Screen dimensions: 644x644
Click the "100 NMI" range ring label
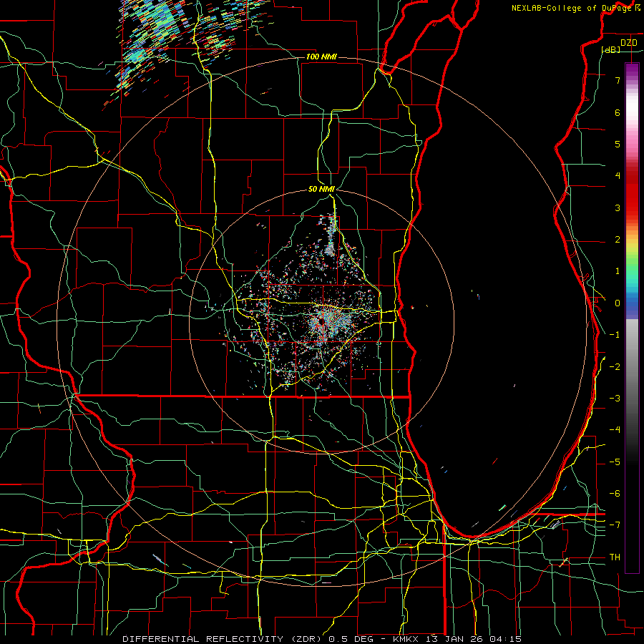tap(321, 57)
